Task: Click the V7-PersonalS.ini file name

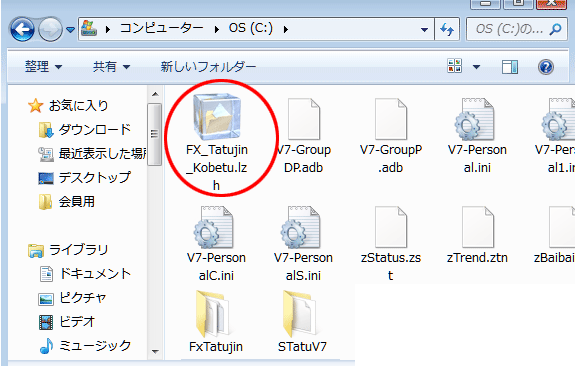Action: coord(303,267)
